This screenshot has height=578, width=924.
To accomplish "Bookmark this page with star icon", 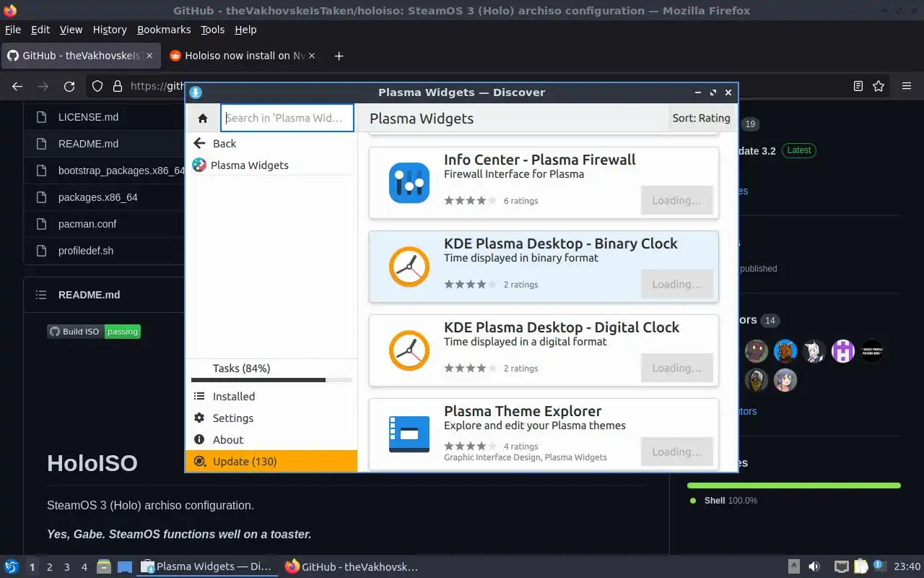I will 879,86.
